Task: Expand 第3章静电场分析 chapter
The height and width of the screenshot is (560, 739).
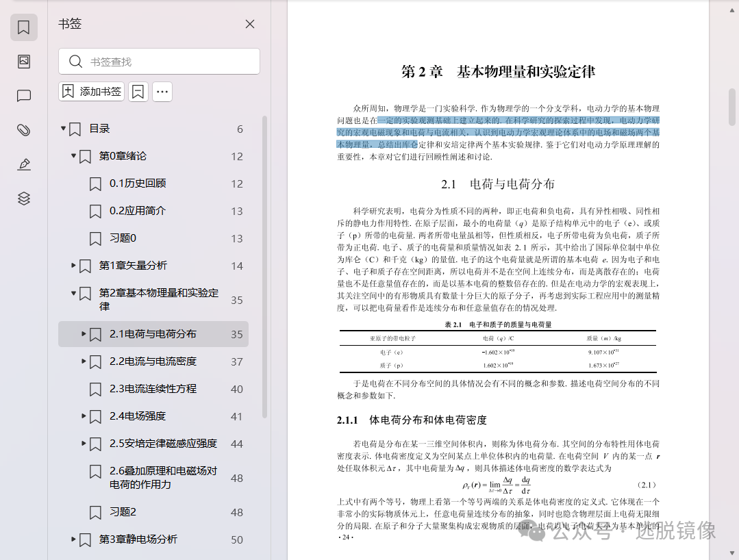Action: 74,539
